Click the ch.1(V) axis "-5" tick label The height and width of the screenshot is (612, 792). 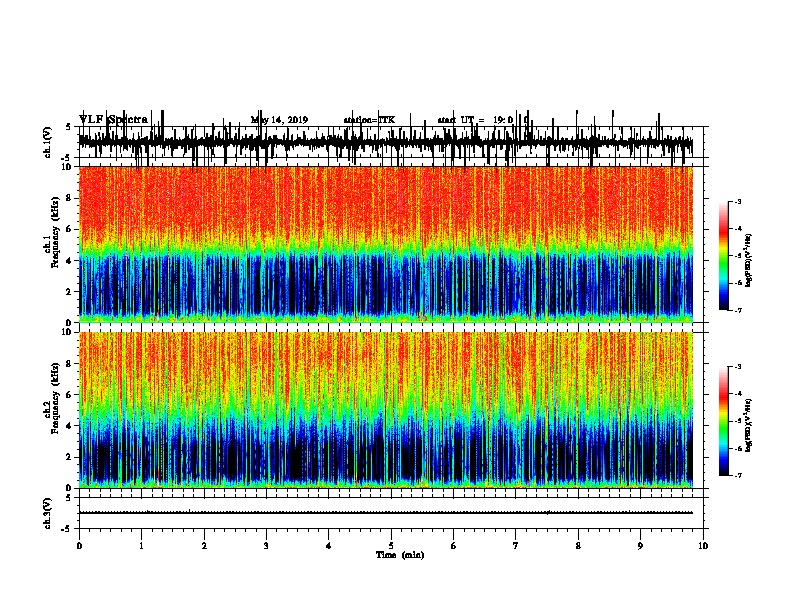(68, 158)
